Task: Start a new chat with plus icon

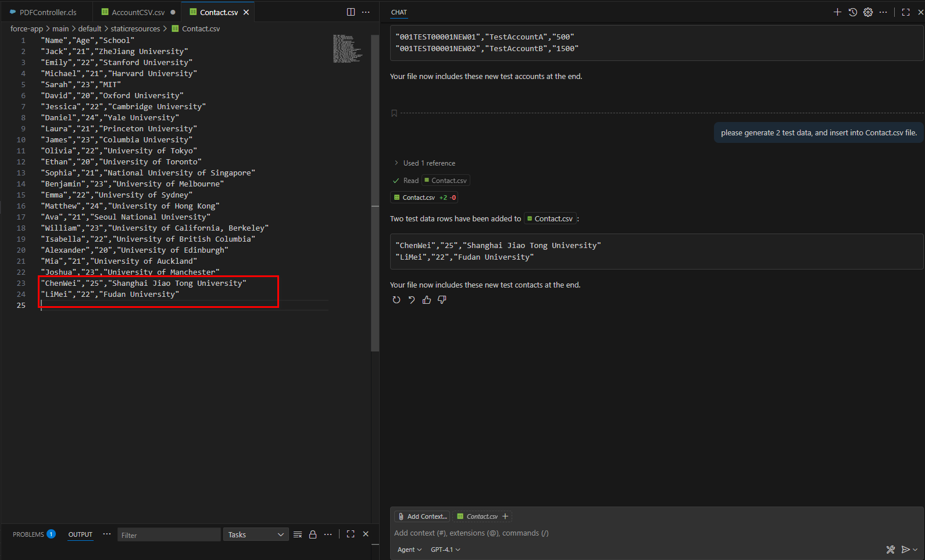Action: [837, 12]
